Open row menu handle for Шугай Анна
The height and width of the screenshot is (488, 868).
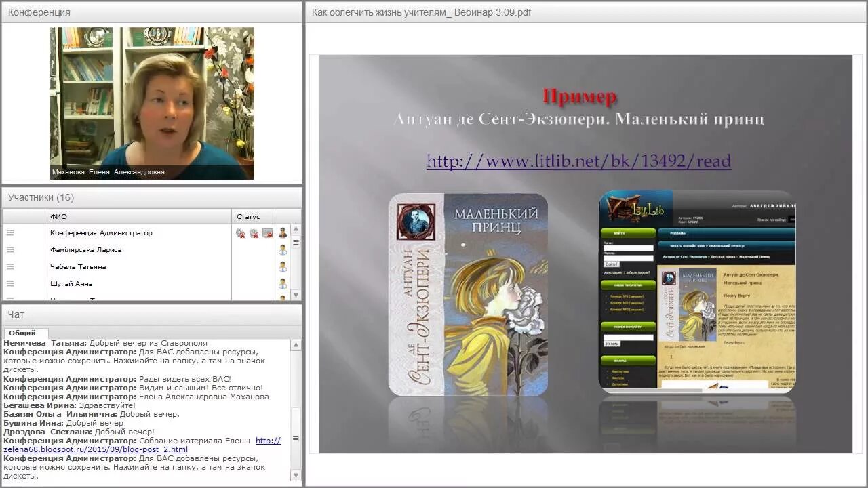[10, 283]
